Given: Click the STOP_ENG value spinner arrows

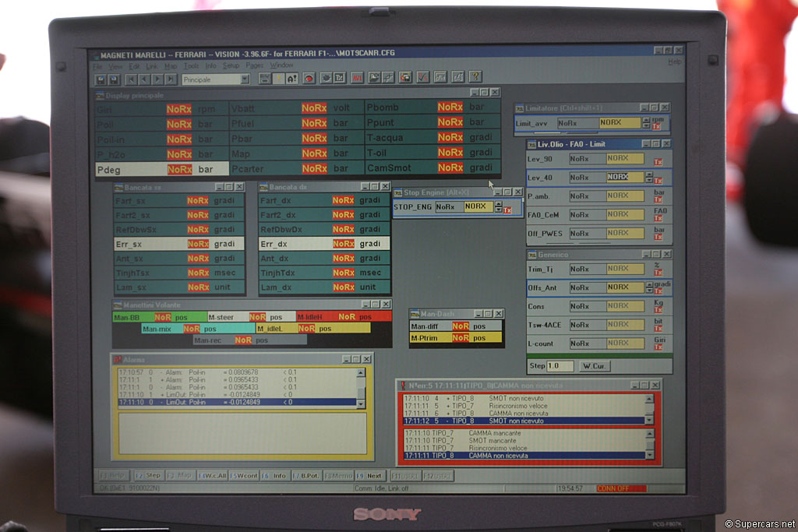Looking at the screenshot, I should tap(498, 206).
